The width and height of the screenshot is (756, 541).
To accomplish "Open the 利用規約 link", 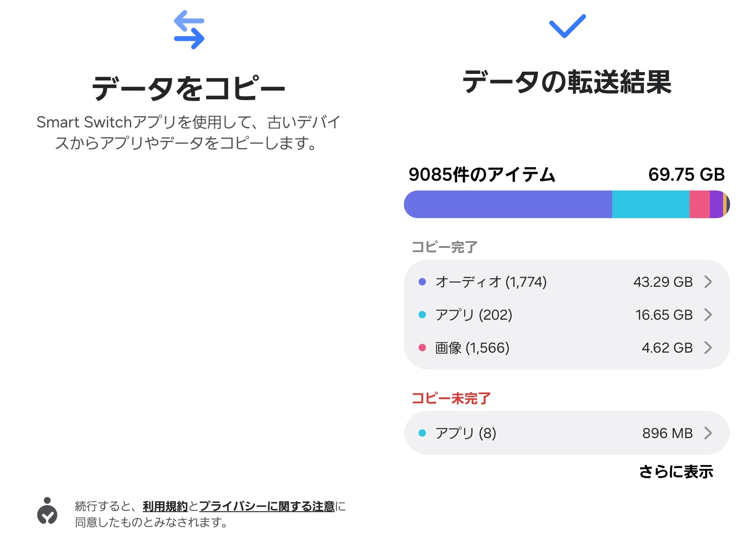I will click(x=166, y=507).
